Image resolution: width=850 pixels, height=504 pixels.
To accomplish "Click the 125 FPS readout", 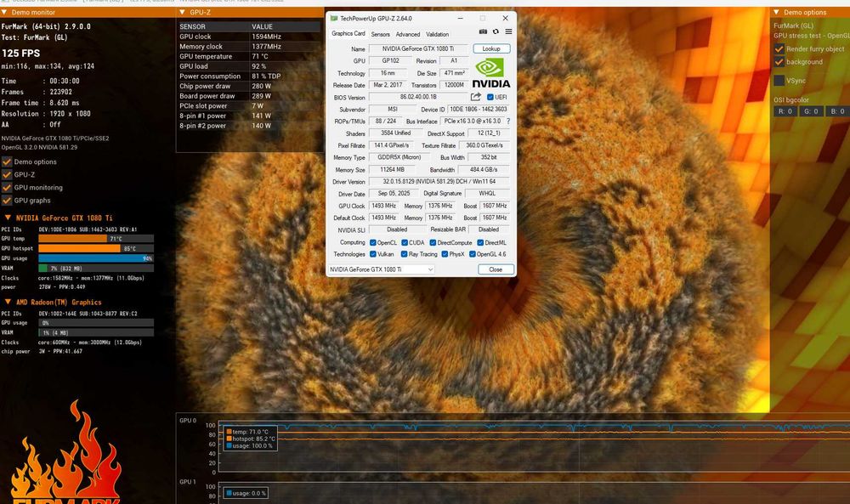I will [20, 53].
